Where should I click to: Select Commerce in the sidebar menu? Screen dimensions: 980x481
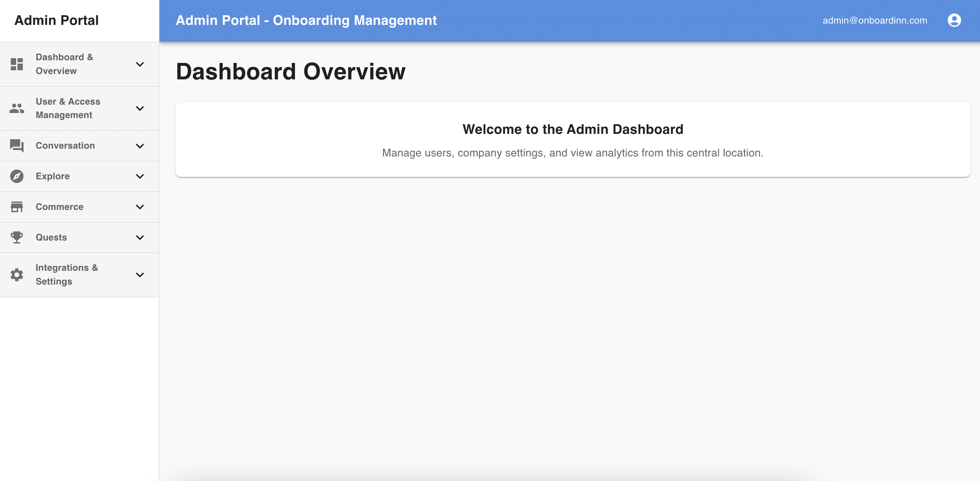point(59,207)
